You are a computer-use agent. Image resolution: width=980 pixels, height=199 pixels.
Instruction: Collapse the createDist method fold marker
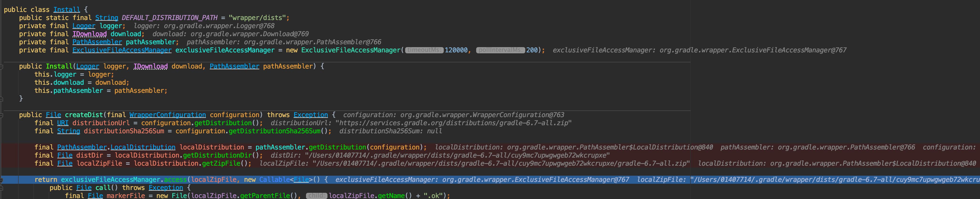1,115
